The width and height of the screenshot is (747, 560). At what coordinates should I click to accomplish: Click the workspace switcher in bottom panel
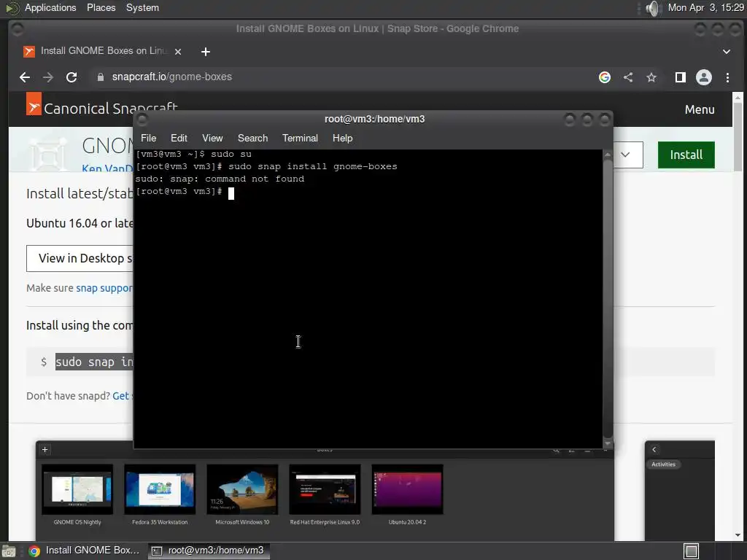(692, 551)
